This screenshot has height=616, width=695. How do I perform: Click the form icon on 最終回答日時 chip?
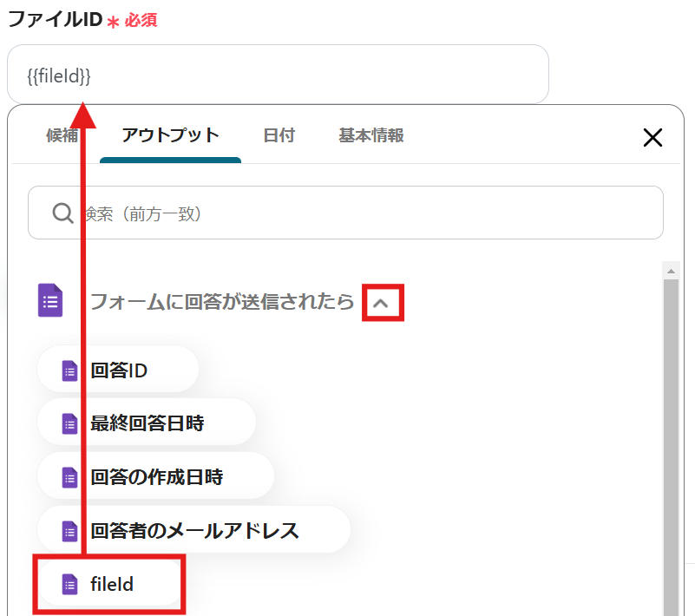[69, 424]
